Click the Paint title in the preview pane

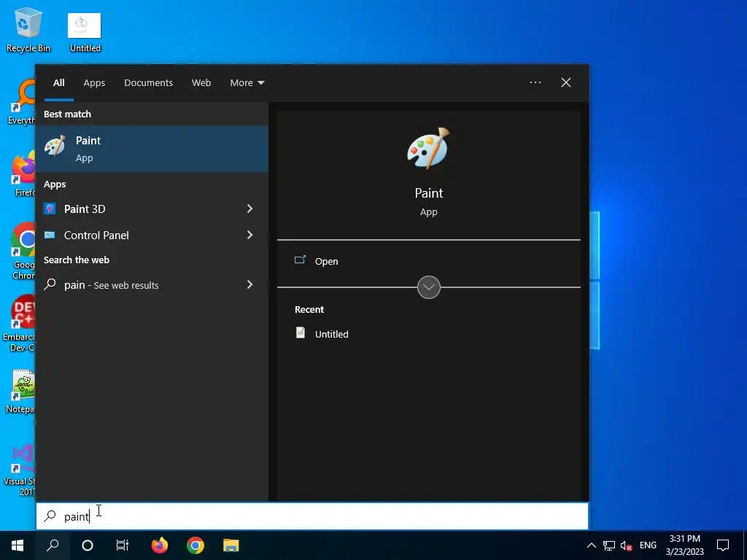coord(428,192)
